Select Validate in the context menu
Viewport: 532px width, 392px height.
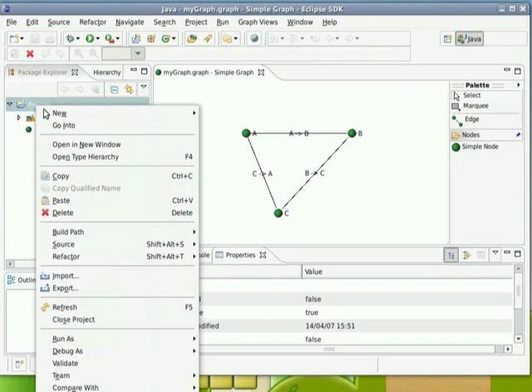[117, 363]
